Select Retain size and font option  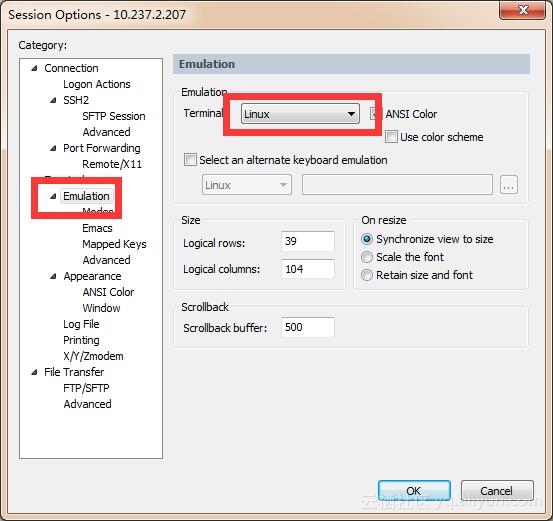pyautogui.click(x=367, y=275)
